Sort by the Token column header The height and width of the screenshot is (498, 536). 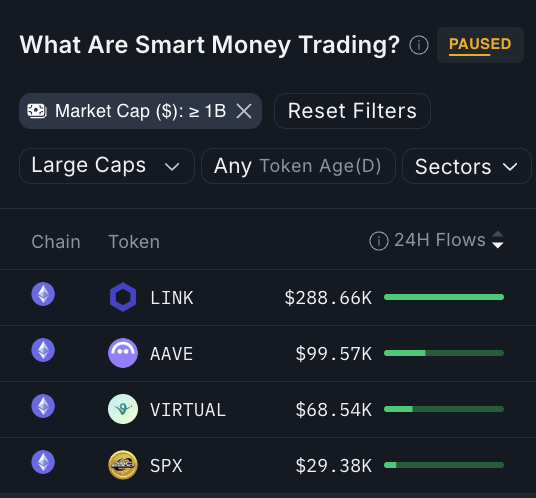(134, 242)
